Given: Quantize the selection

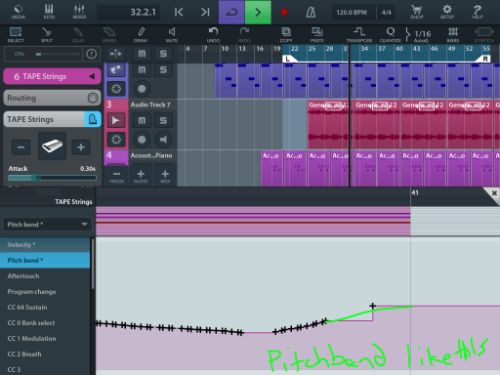Looking at the screenshot, I should tap(390, 35).
